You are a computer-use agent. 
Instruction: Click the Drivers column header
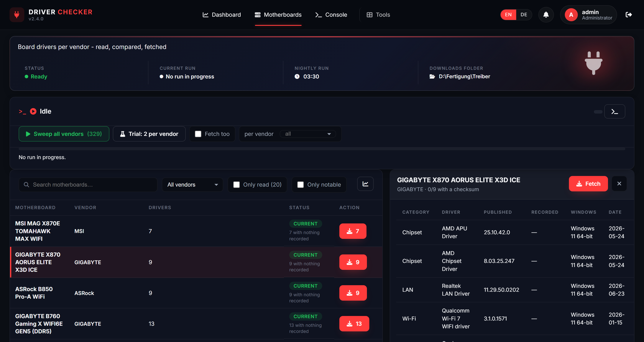coord(160,207)
